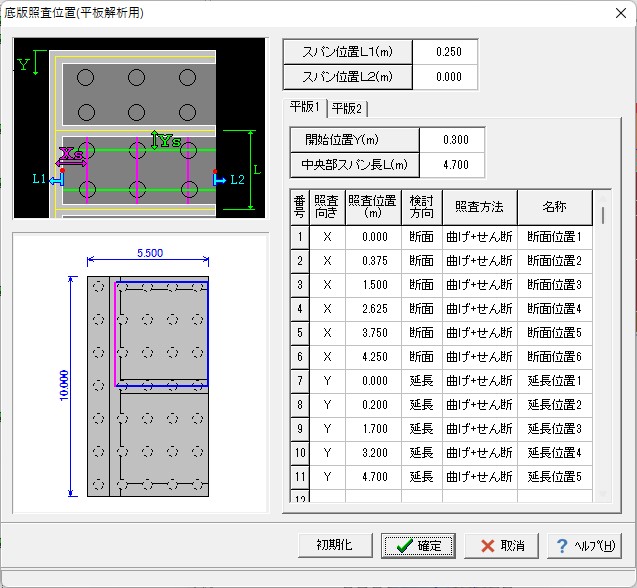
Task: Click the 確定 confirm button
Action: (418, 545)
